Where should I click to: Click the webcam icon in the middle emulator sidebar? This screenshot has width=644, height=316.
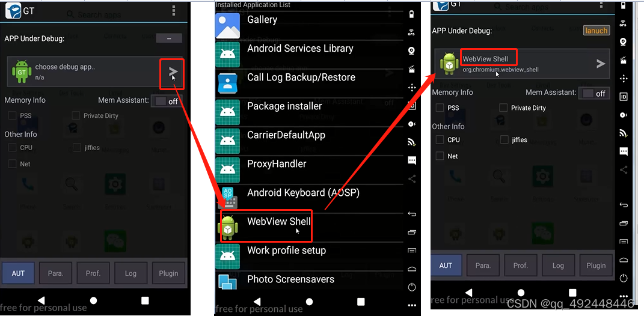(411, 51)
